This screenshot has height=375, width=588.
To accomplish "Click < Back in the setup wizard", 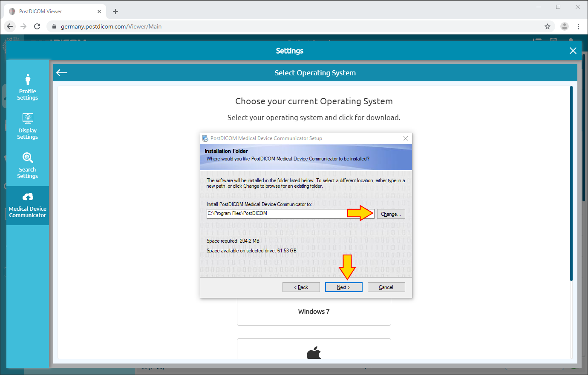I will click(301, 287).
